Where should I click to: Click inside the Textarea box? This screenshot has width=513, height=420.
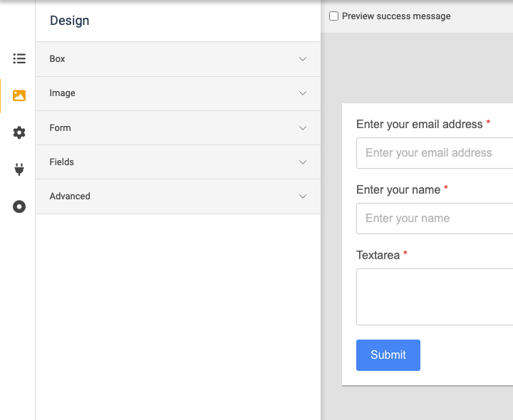435,297
